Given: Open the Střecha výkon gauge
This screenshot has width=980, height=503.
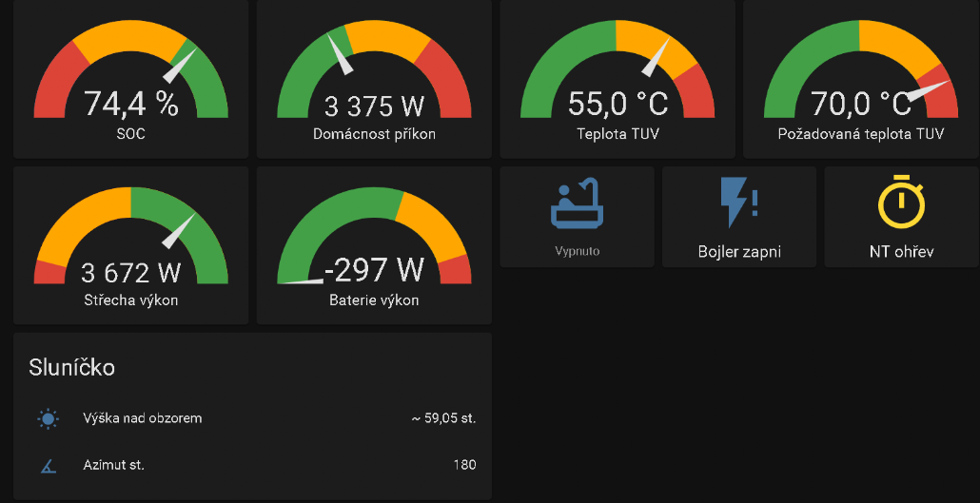Looking at the screenshot, I should tap(130, 245).
